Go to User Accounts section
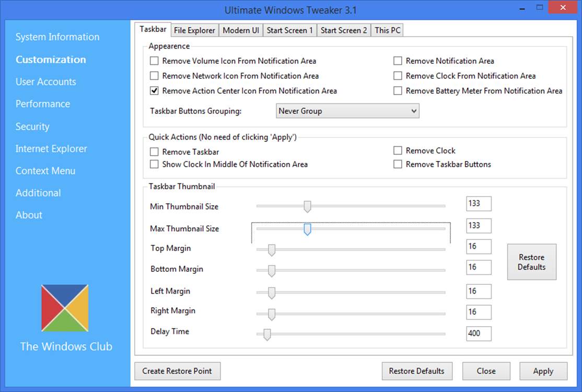The image size is (582, 392). click(45, 82)
